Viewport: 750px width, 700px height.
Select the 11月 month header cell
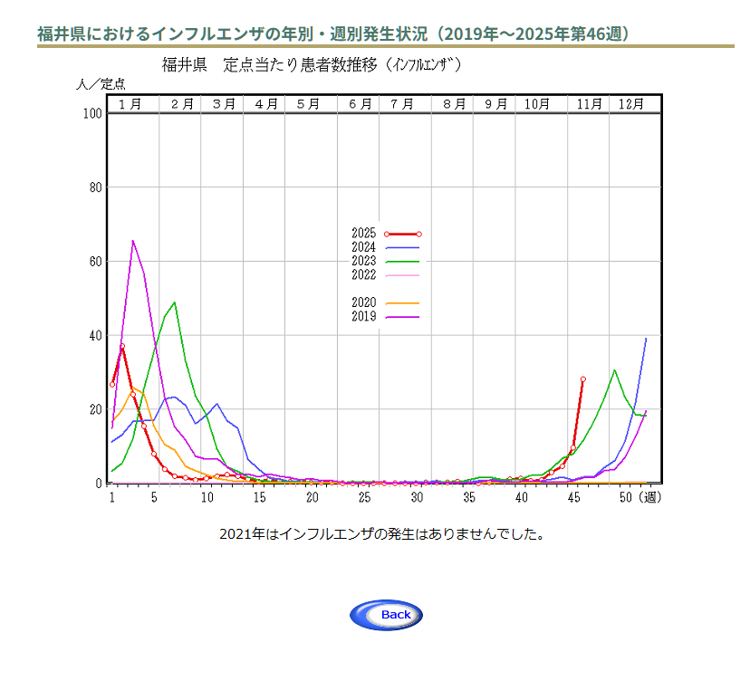pos(590,104)
